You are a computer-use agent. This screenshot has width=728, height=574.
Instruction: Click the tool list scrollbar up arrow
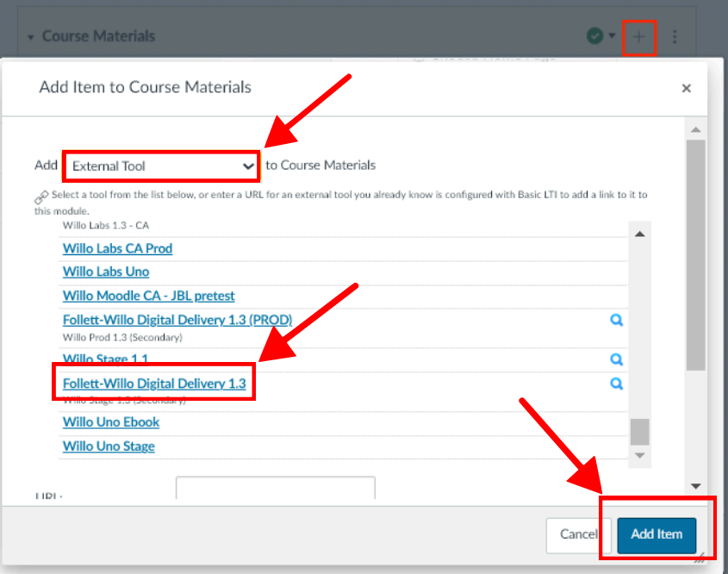click(x=640, y=234)
